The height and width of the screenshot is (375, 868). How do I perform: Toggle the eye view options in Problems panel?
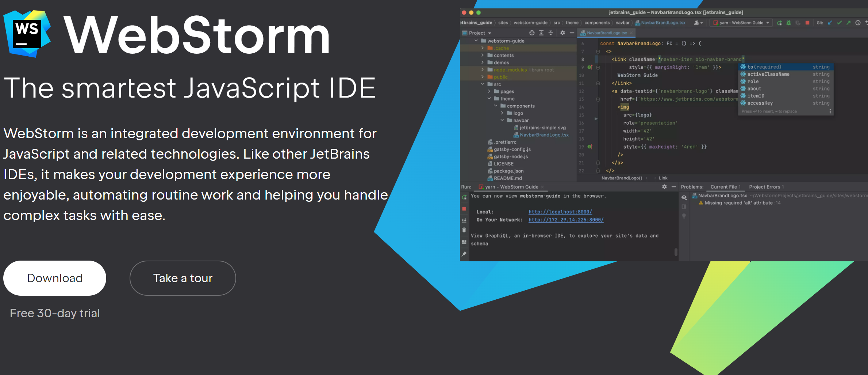tap(684, 197)
